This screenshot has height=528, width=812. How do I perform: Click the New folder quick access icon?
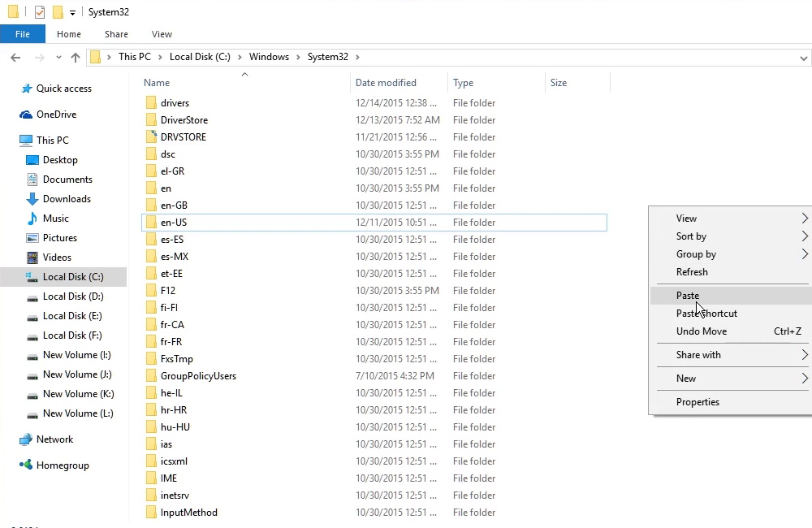click(58, 12)
